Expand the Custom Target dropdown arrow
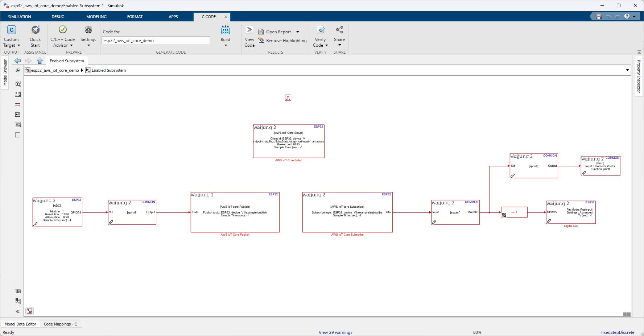644x336 pixels. tap(19, 45)
